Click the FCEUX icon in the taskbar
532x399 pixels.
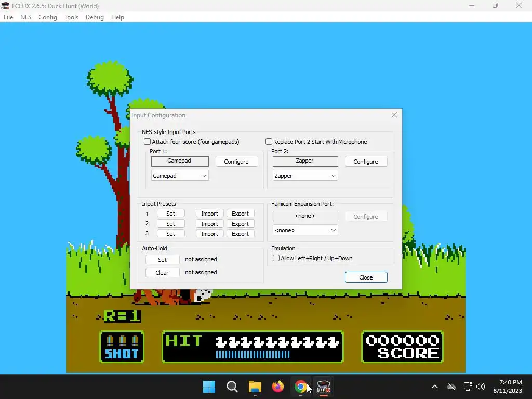[323, 387]
